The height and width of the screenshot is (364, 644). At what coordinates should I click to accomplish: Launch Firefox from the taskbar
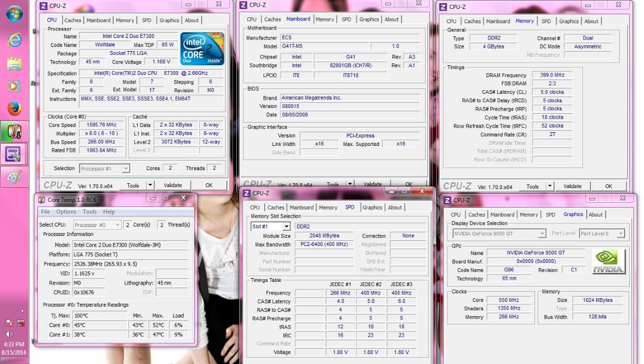[14, 109]
